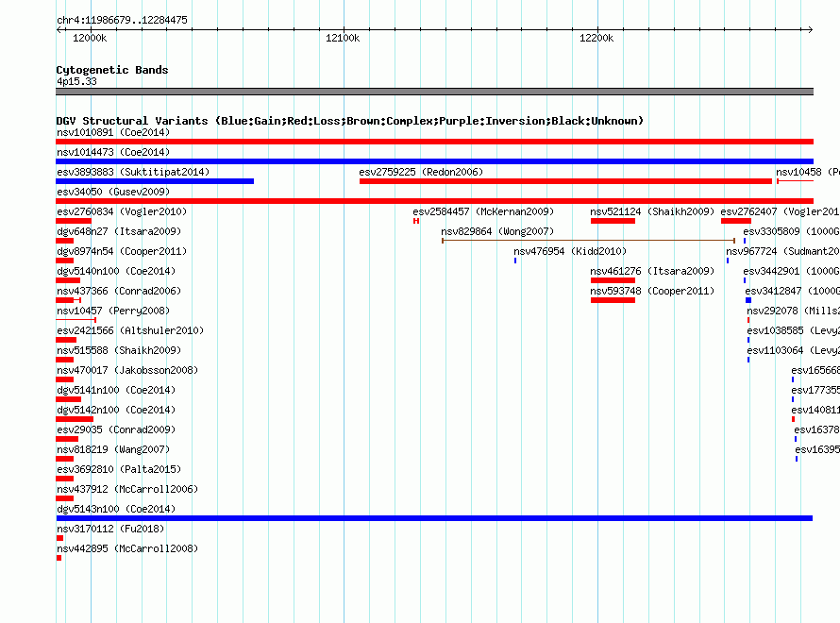The height and width of the screenshot is (623, 840).
Task: Click the thin red line under nsv10457
Action: pyautogui.click(x=76, y=320)
